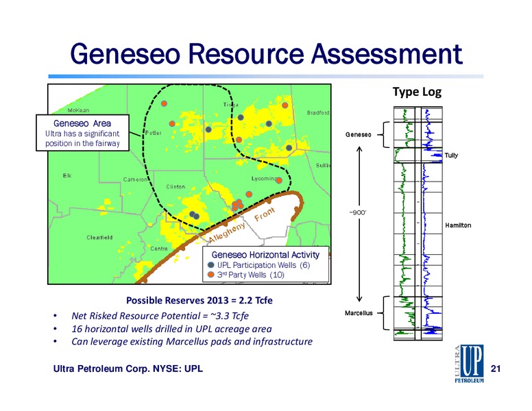Select the 'Geneseo Area' callout heading
Screen dimensions: 532x411
pyautogui.click(x=82, y=123)
